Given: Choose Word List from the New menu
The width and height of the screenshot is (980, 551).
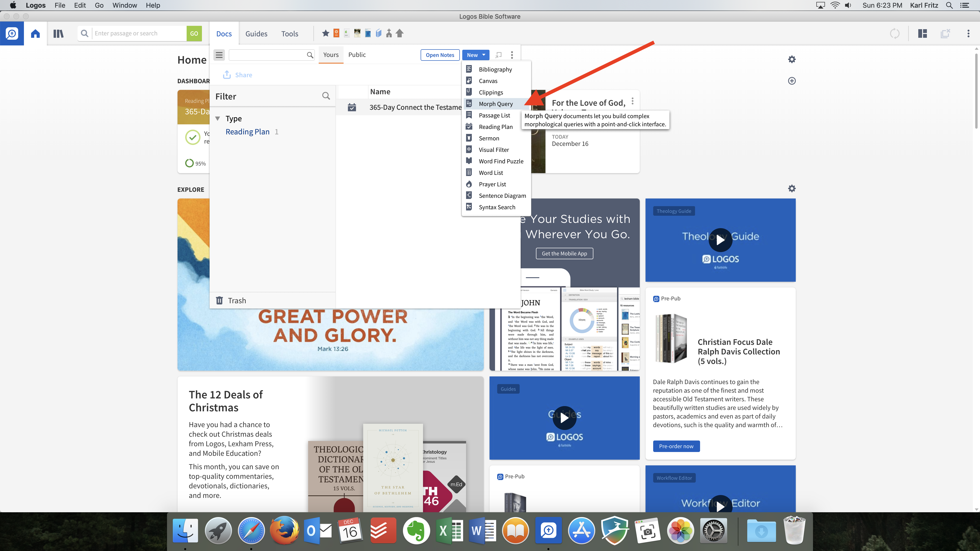Looking at the screenshot, I should [x=496, y=173].
